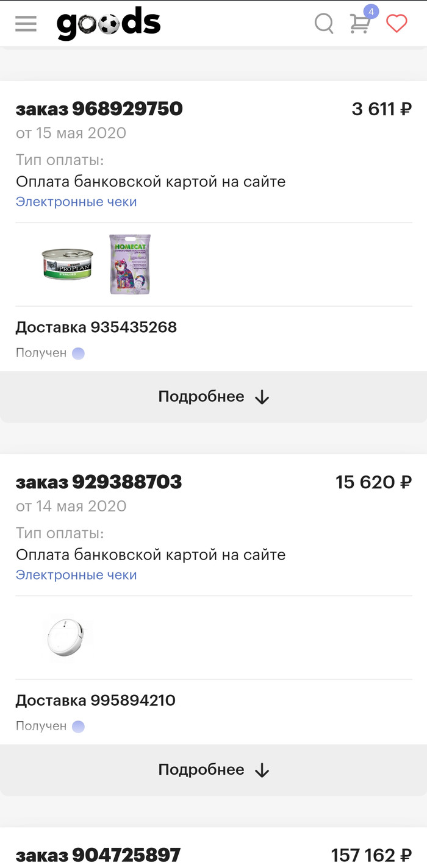
Task: Click the goods logo
Action: (109, 24)
